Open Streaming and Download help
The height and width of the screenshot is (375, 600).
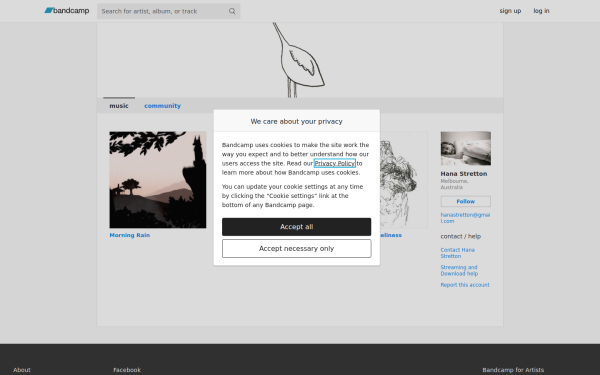pos(459,271)
